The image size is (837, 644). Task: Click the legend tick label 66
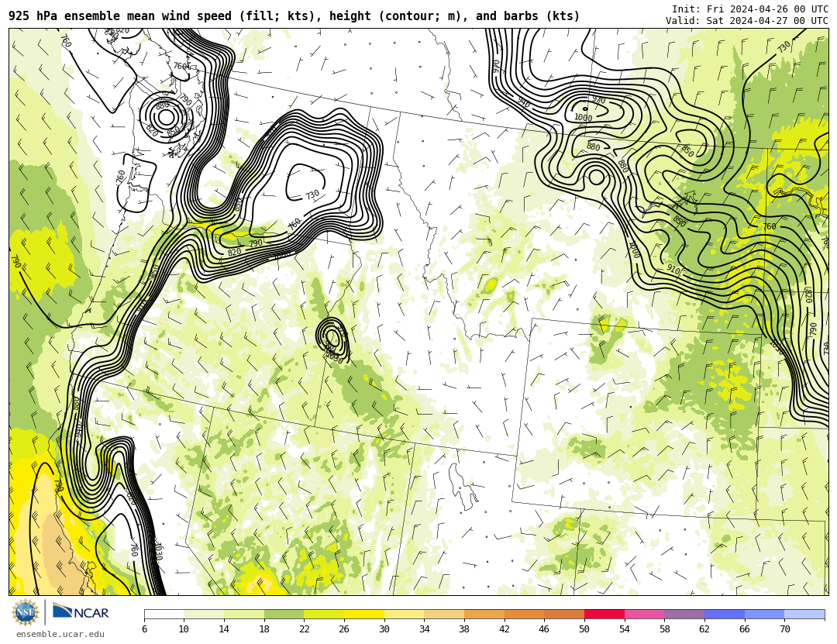point(745,629)
